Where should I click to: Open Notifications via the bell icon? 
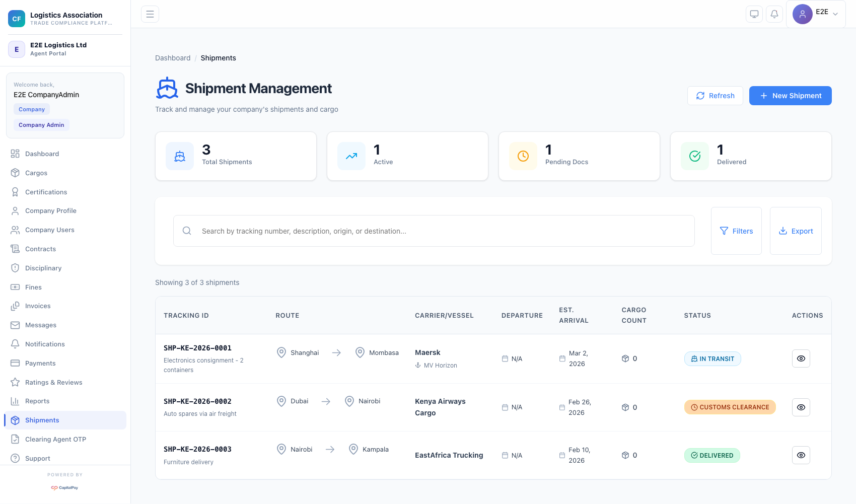point(774,14)
